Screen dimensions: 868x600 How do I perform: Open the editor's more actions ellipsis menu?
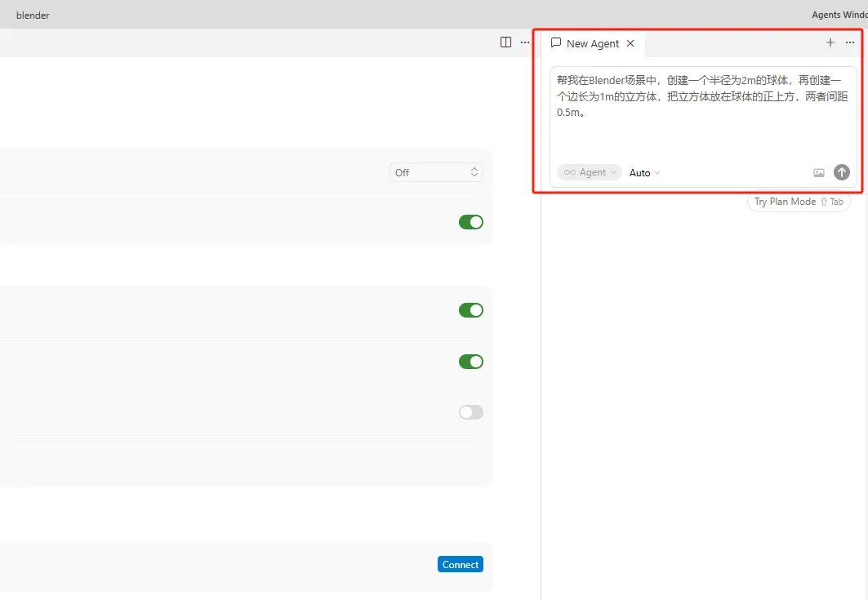click(525, 42)
